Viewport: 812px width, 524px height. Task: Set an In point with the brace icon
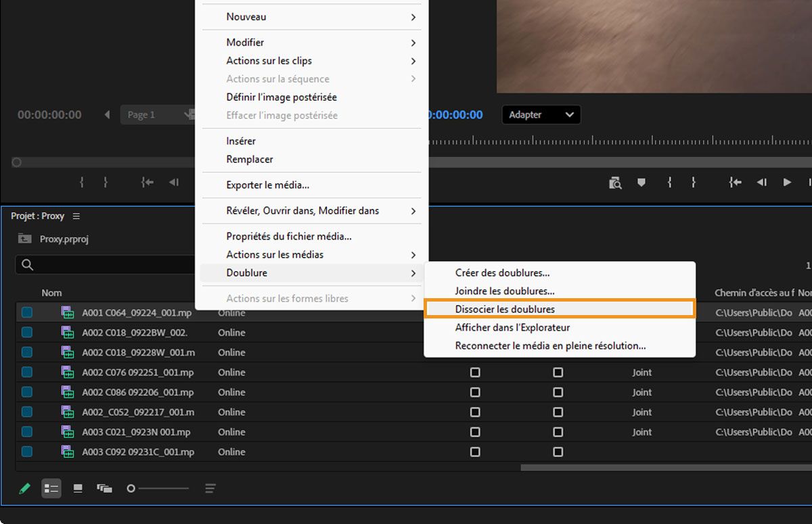[669, 183]
